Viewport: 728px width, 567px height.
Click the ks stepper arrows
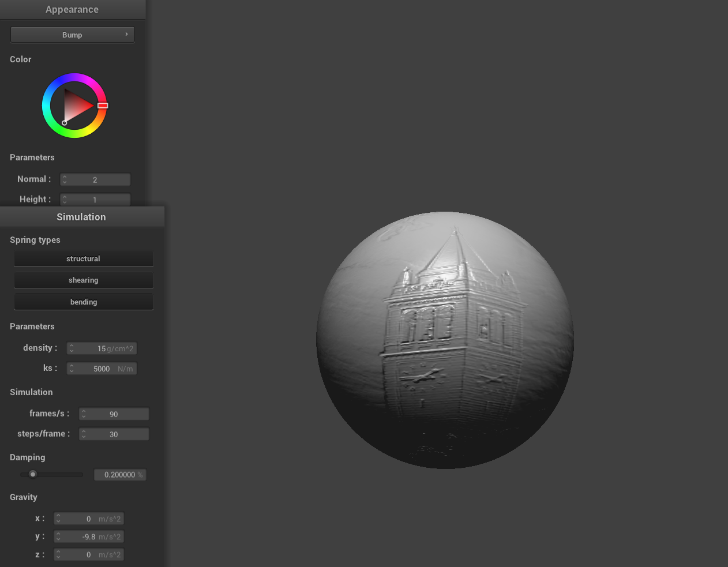[72, 369]
